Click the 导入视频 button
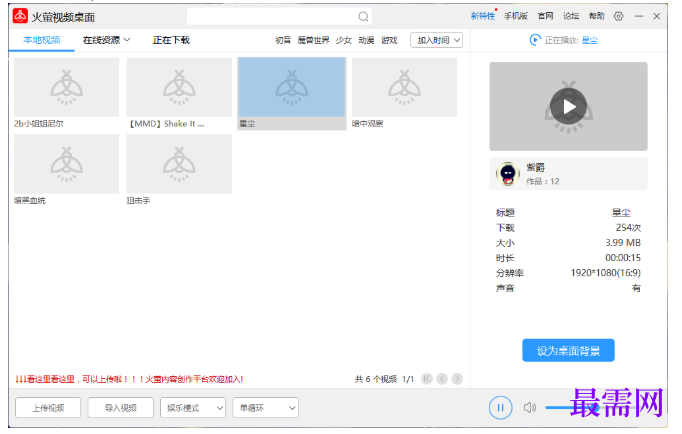Screen dimensions: 682x434 120,408
